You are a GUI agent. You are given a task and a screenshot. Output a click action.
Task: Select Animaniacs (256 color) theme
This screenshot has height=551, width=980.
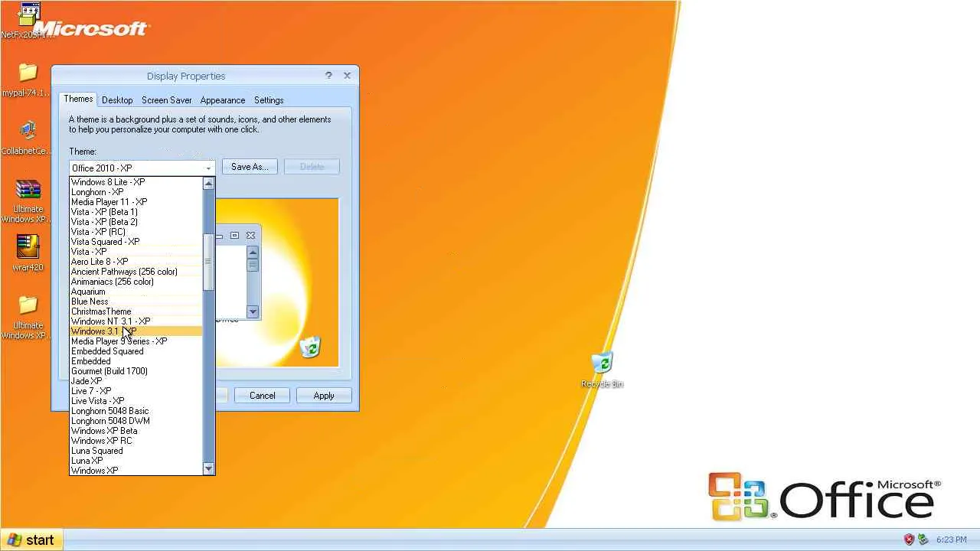click(136, 282)
